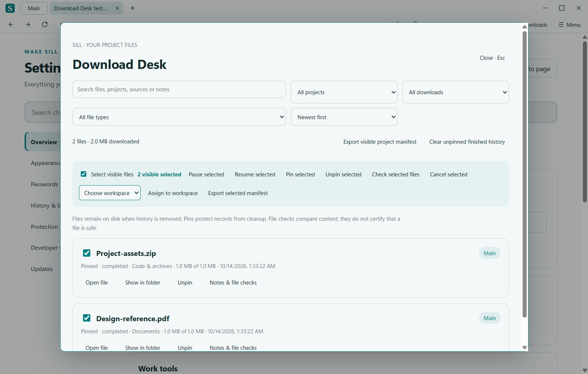Click Assign to workspace
The image size is (588, 374).
[x=173, y=193]
